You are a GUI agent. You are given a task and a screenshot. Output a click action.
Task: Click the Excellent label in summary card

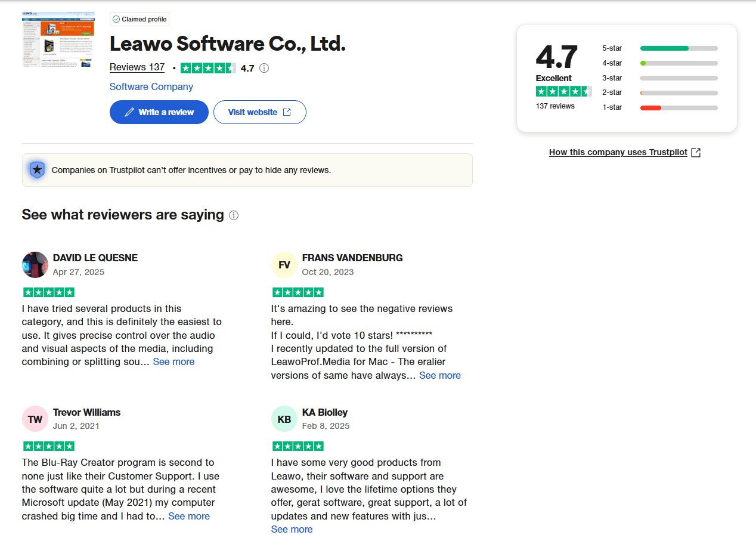pyautogui.click(x=553, y=78)
